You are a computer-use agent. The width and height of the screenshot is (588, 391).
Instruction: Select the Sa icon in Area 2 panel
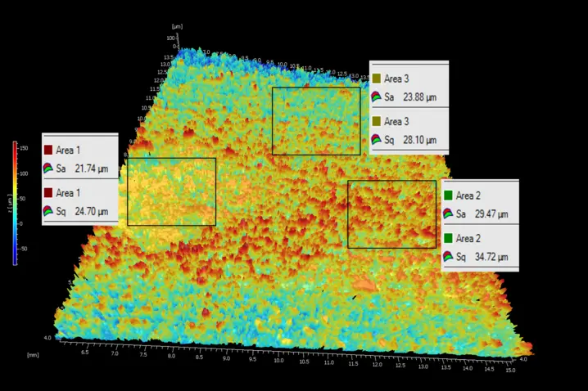[448, 213]
